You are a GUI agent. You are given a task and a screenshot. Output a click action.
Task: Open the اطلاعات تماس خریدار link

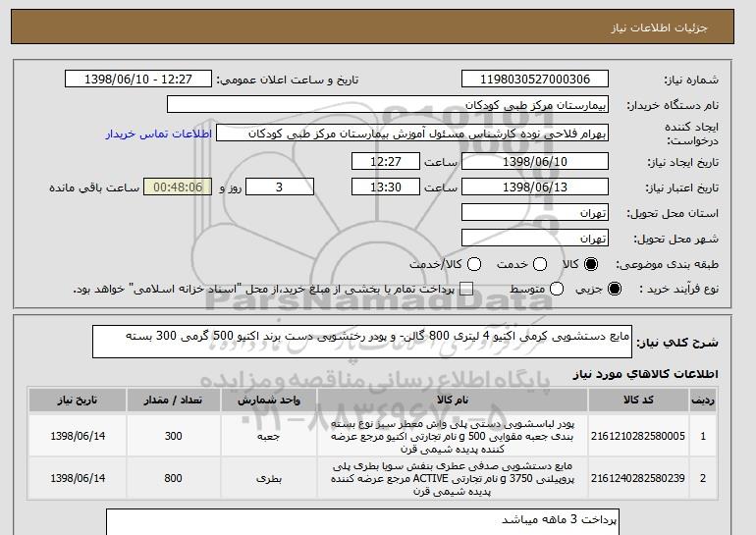159,134
